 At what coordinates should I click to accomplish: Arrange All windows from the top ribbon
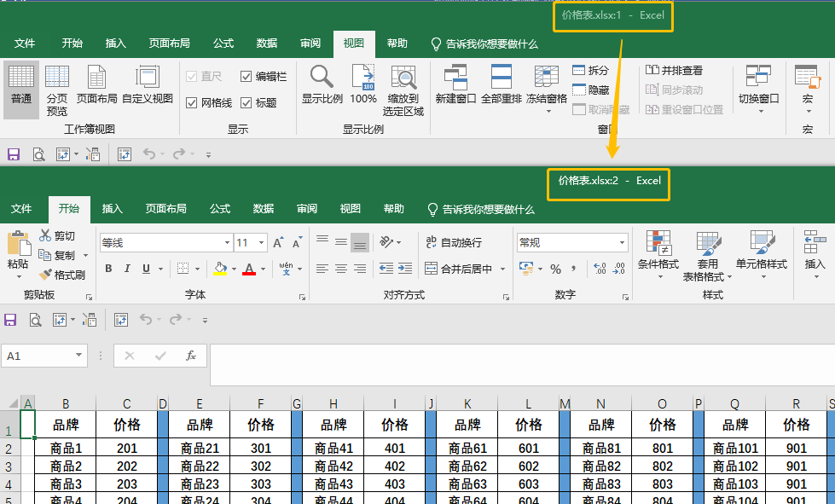point(502,85)
